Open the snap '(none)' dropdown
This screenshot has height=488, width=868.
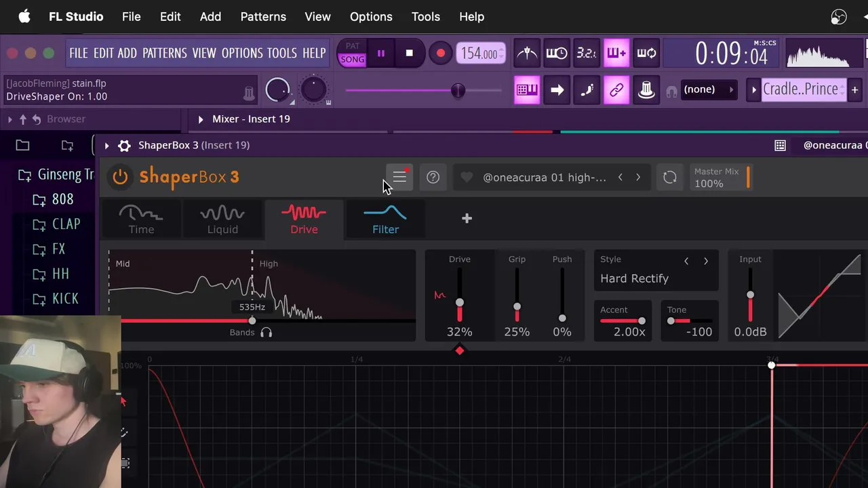pos(709,89)
